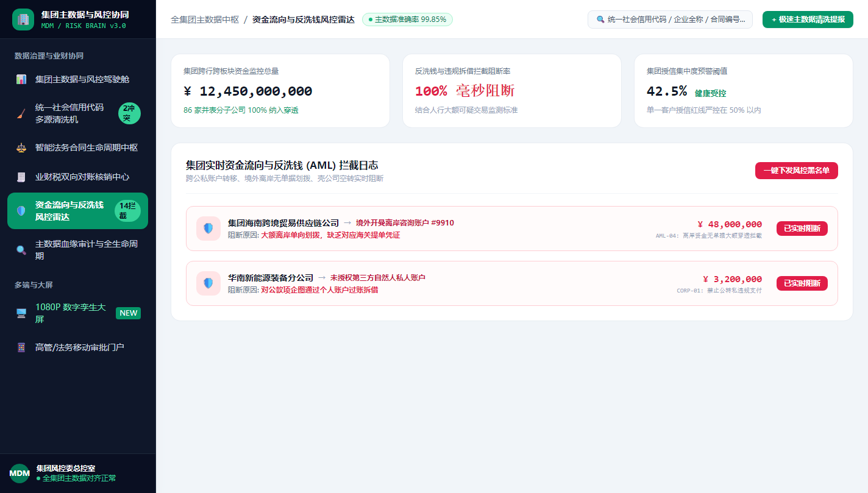
Task: Click the 集团实时资金流向与反洗钱 (AML) 拦截日志 heading
Action: pos(282,165)
